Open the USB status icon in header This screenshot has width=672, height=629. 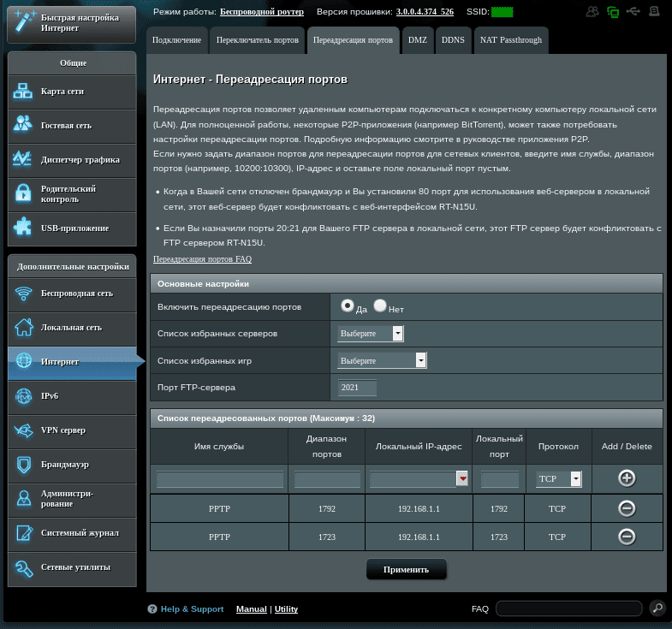pyautogui.click(x=633, y=12)
